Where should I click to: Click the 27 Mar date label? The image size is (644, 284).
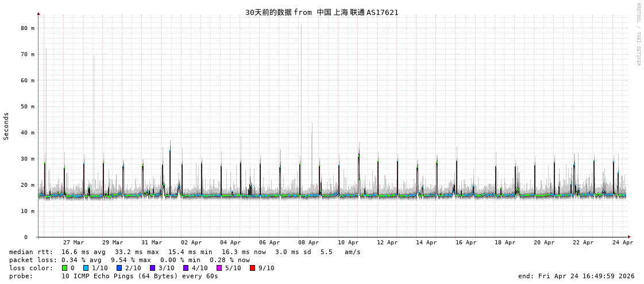coord(74,243)
